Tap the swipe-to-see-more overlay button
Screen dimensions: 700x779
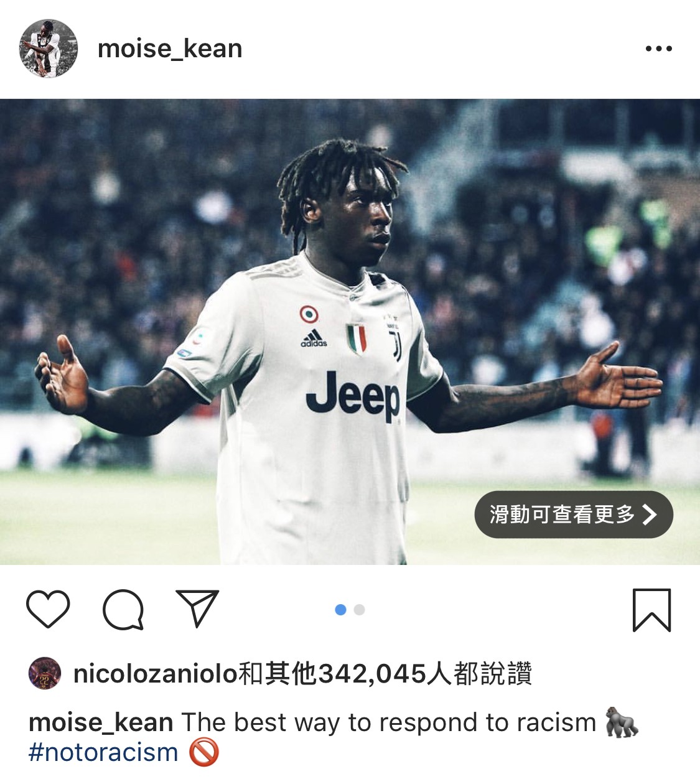point(574,515)
